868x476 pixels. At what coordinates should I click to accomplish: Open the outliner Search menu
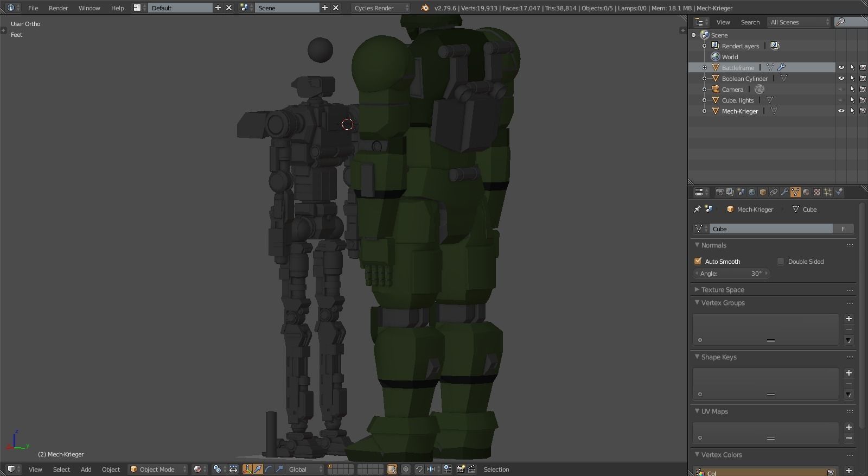pos(750,22)
